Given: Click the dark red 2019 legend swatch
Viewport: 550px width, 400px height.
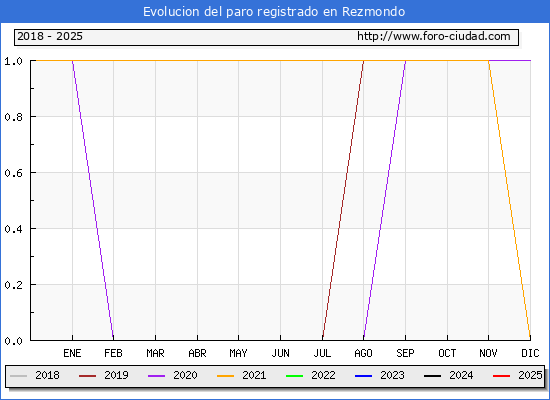Looking at the screenshot, I should pos(87,376).
